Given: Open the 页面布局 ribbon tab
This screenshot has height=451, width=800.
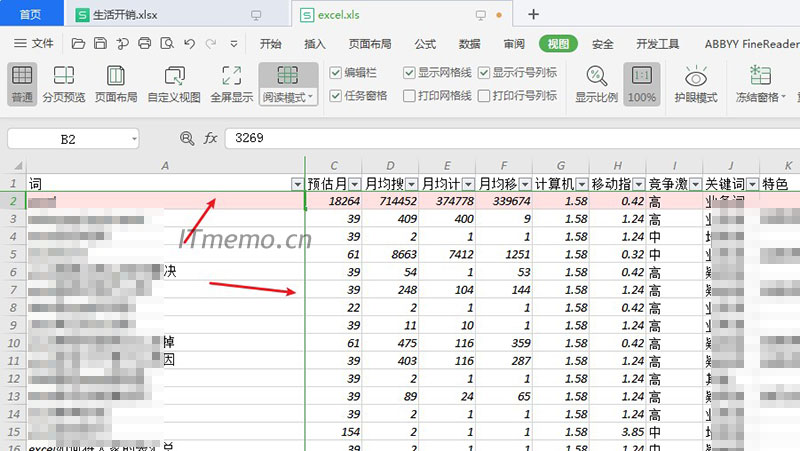Looking at the screenshot, I should coord(370,44).
